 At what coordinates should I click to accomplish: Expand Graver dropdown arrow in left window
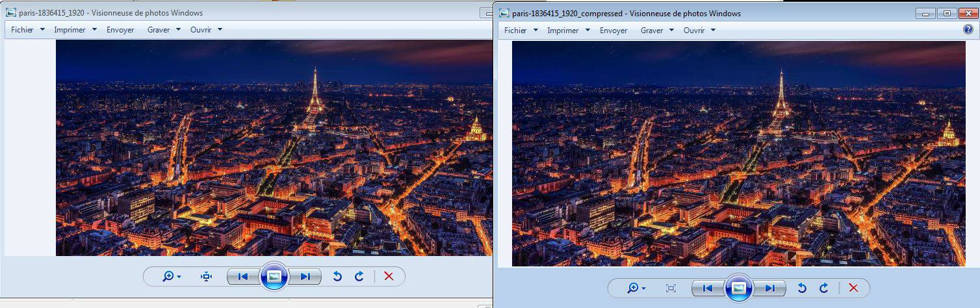178,30
